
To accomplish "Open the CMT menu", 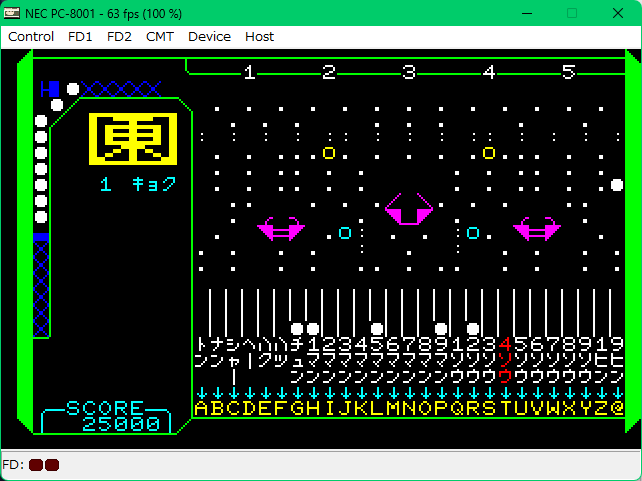I will pos(160,37).
